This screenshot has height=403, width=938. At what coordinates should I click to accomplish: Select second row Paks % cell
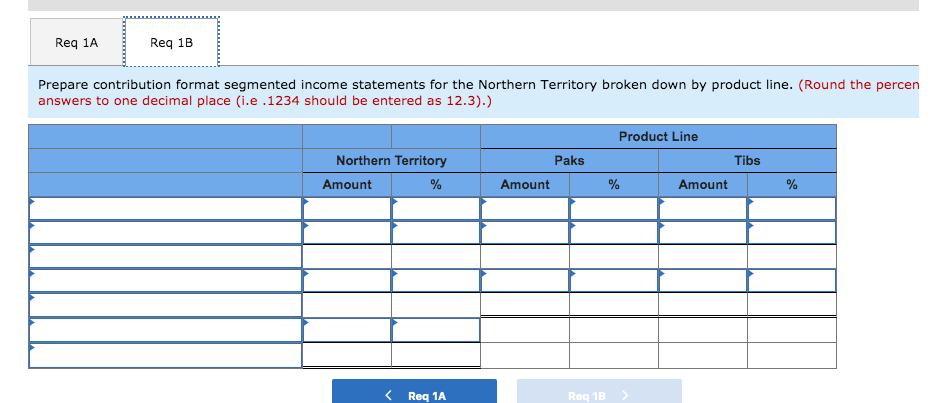tap(614, 233)
